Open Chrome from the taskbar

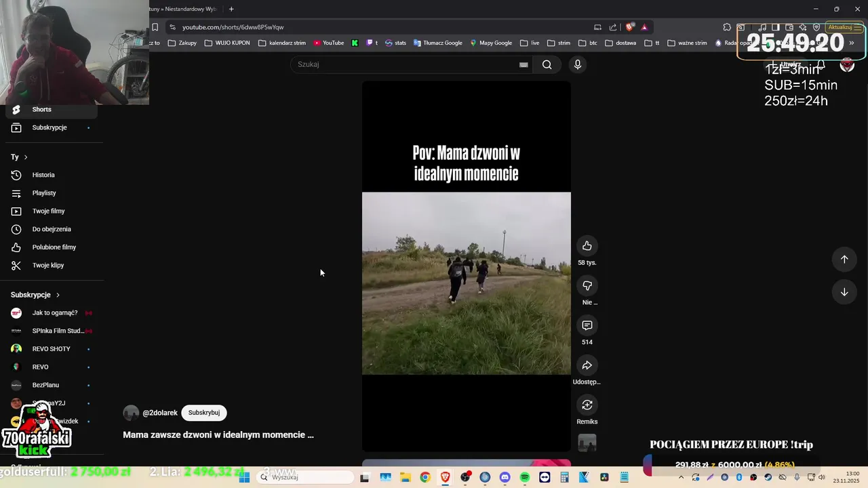click(425, 477)
